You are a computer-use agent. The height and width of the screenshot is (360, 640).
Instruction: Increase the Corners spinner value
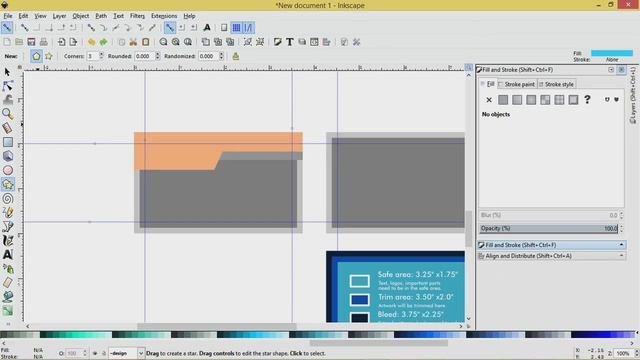pyautogui.click(x=101, y=54)
